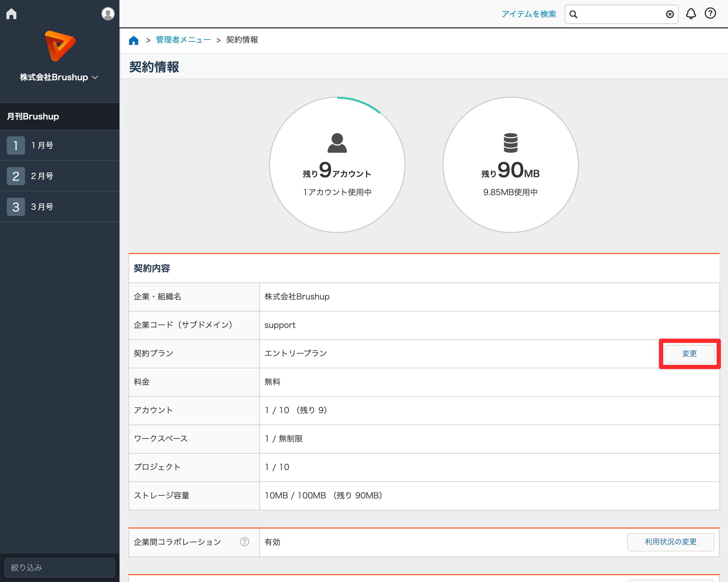Click the ストレージ容量 row label
Screen dimensions: 728x582
click(162, 496)
